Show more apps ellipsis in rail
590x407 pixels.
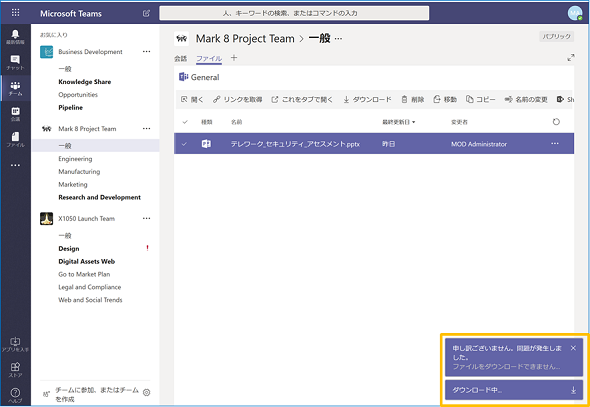click(15, 165)
